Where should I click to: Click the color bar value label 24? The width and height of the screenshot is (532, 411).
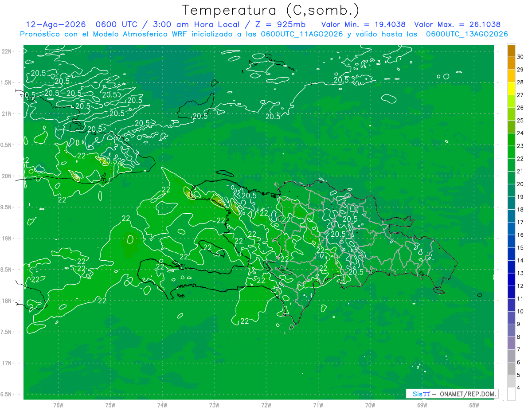(x=520, y=133)
